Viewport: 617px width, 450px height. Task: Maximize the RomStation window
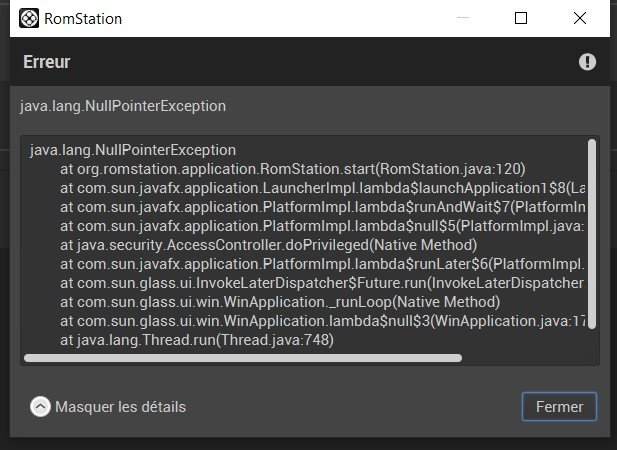coord(521,18)
